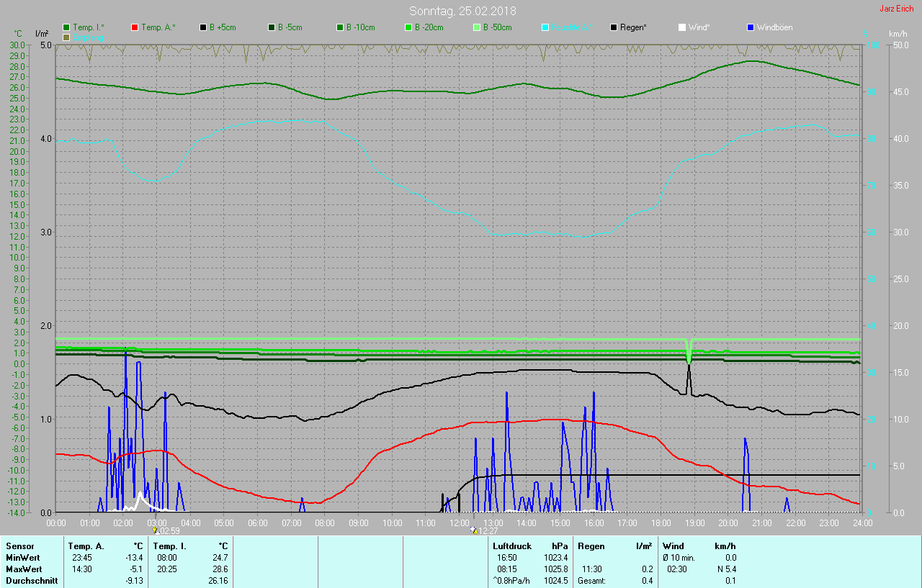Screen dimensions: 922x588
Task: Select the B -5cm legend marker
Action: point(272,27)
